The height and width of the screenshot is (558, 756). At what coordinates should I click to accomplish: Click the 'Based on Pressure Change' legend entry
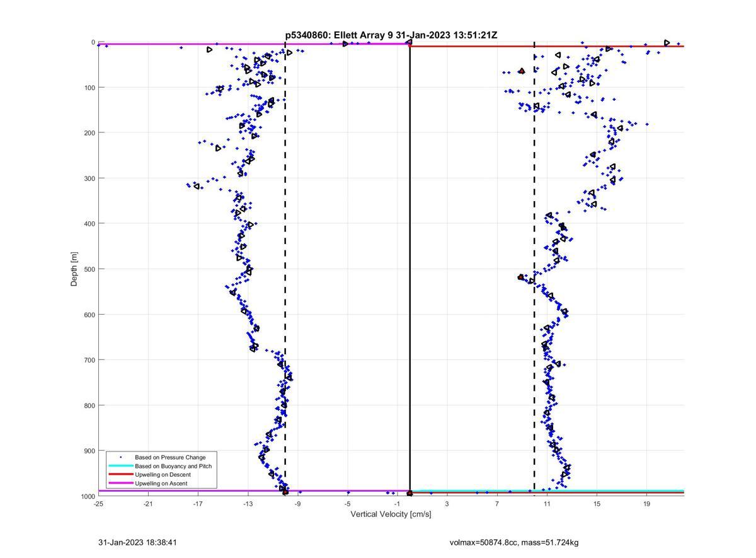[170, 457]
